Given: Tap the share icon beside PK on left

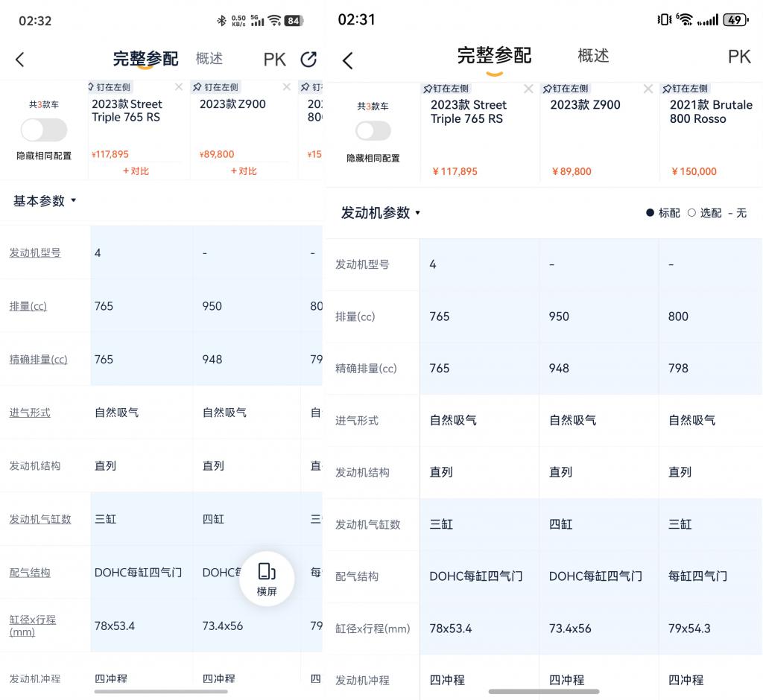Looking at the screenshot, I should pyautogui.click(x=308, y=60).
